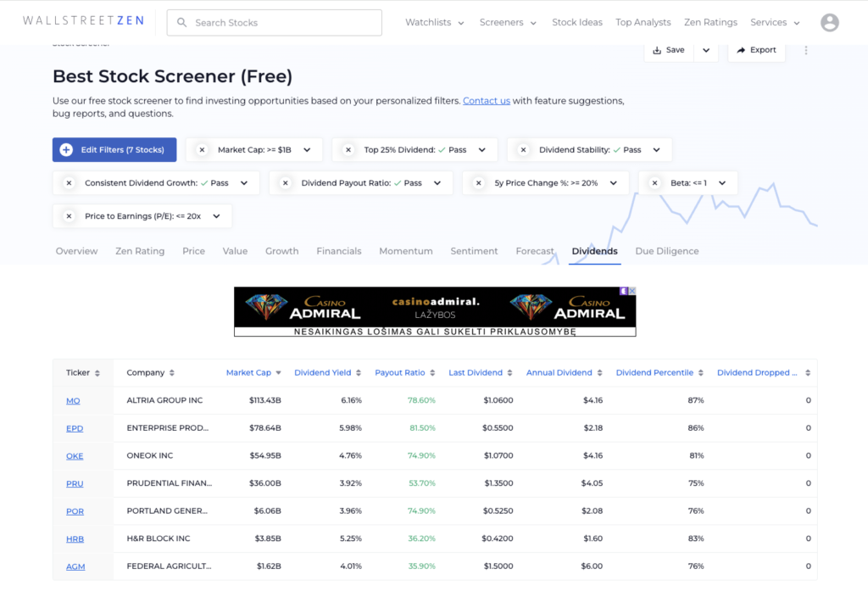Remove the Price to Earnings filter chip

[68, 215]
